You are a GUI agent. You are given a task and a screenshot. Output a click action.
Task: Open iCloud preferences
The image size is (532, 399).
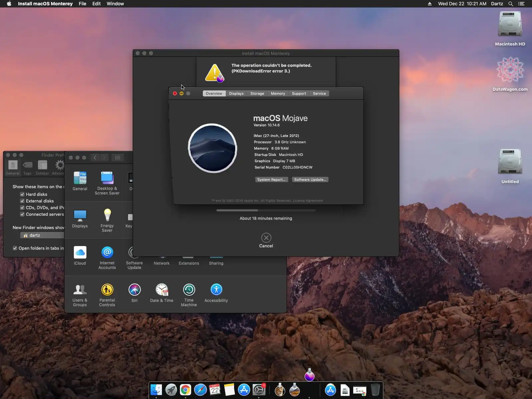tap(80, 256)
